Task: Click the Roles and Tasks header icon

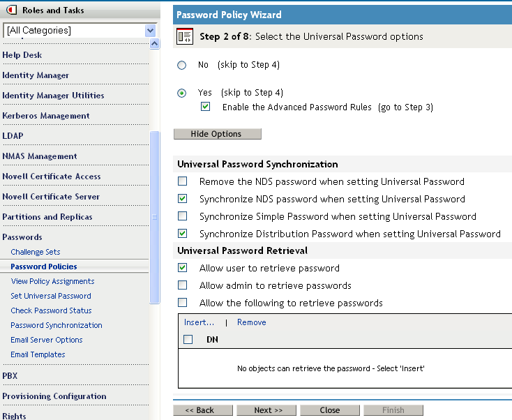Action: pos(11,10)
